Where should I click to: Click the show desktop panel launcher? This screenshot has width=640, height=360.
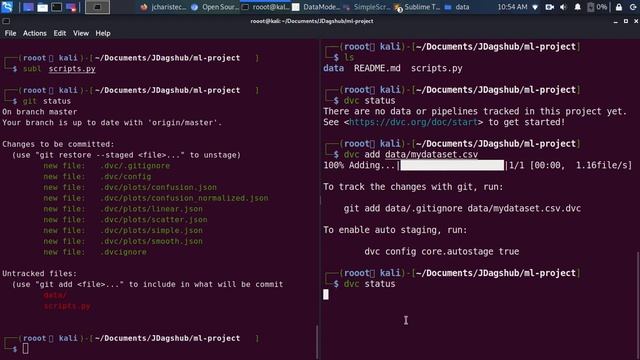coord(28,7)
